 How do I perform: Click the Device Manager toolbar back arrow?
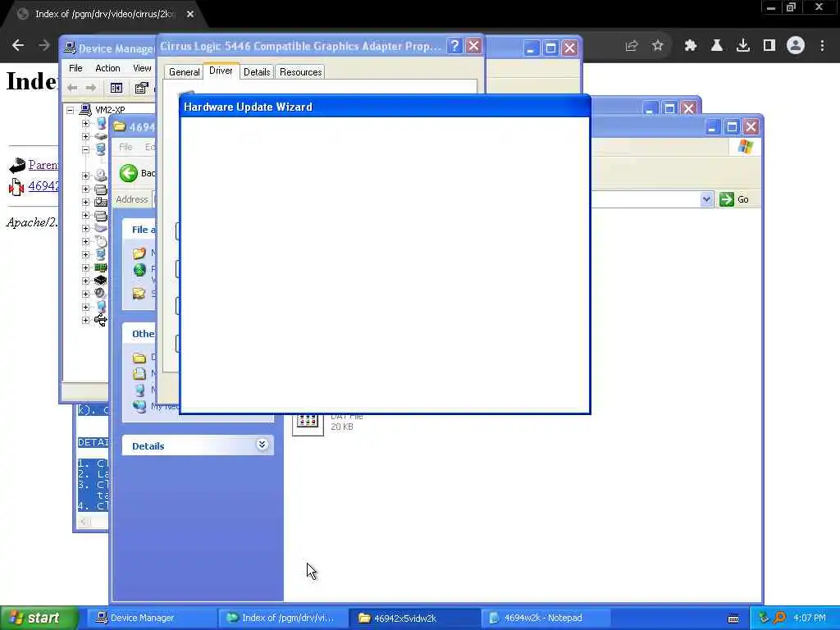coord(72,88)
